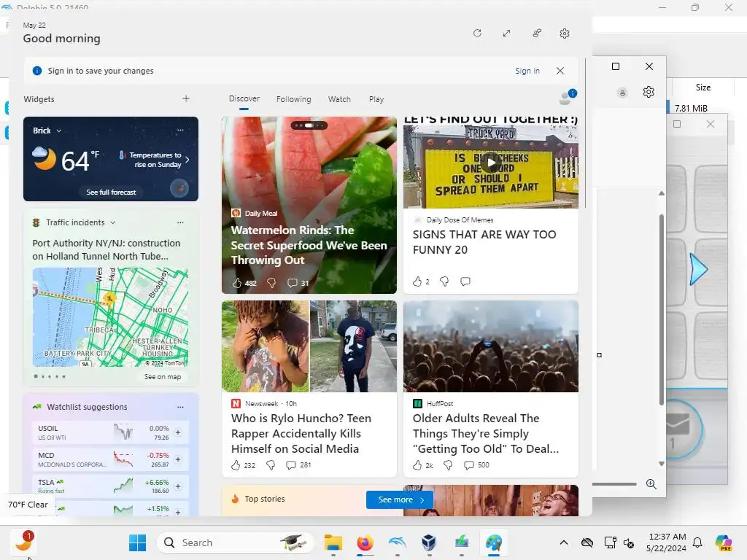Like the Watermelon Rinds article
The width and height of the screenshot is (747, 560).
click(237, 283)
